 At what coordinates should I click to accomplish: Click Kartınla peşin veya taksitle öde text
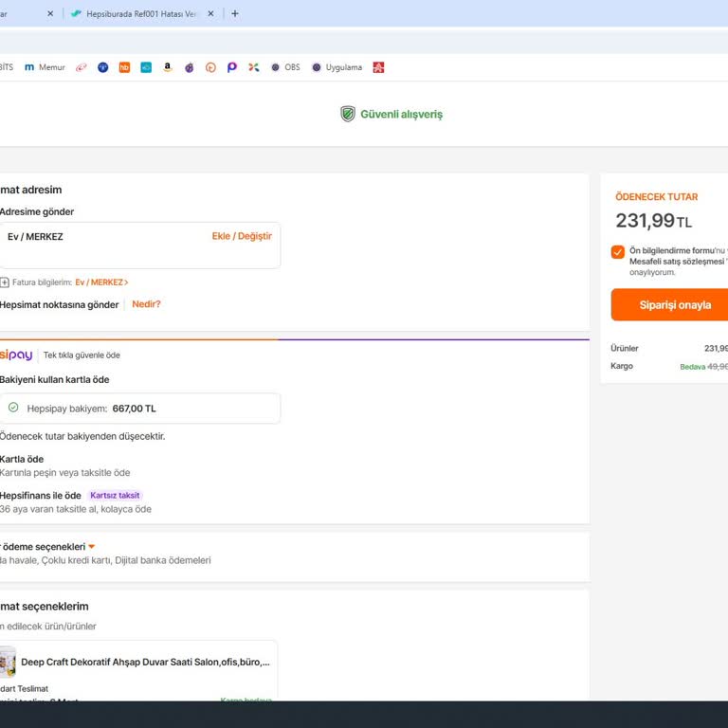click(x=65, y=473)
